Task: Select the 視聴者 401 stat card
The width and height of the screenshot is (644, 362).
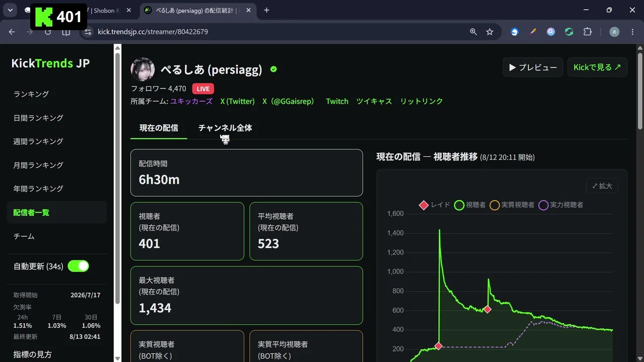Action: pos(187,231)
